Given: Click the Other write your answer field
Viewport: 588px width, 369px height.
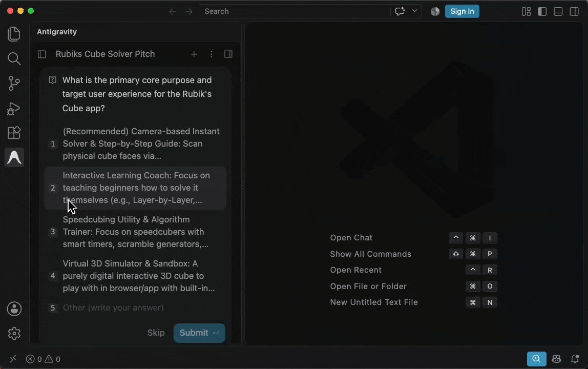Looking at the screenshot, I should [x=135, y=308].
